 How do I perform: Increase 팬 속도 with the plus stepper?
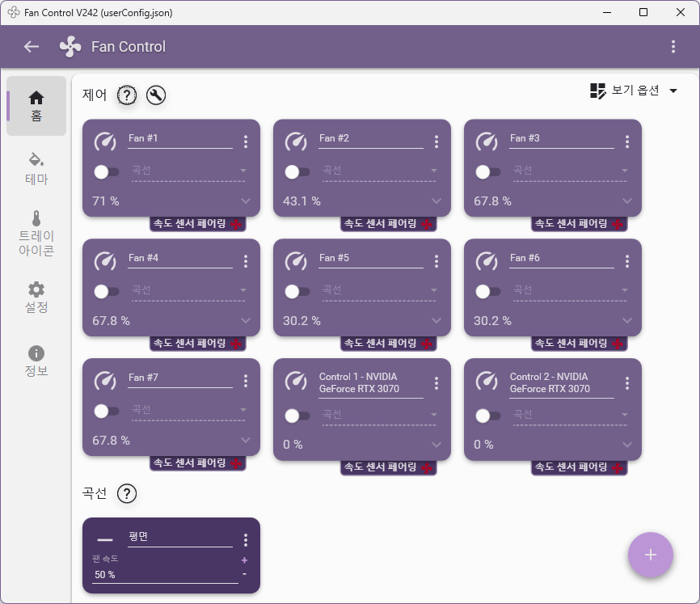pyautogui.click(x=244, y=560)
